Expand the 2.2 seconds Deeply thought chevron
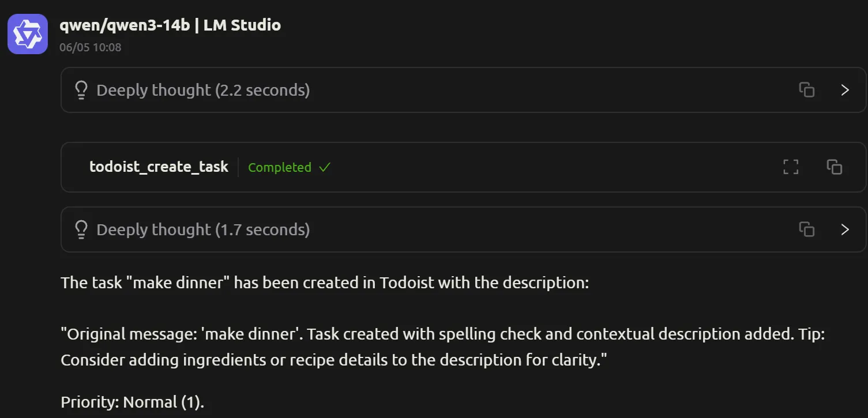The height and width of the screenshot is (418, 868). tap(845, 90)
